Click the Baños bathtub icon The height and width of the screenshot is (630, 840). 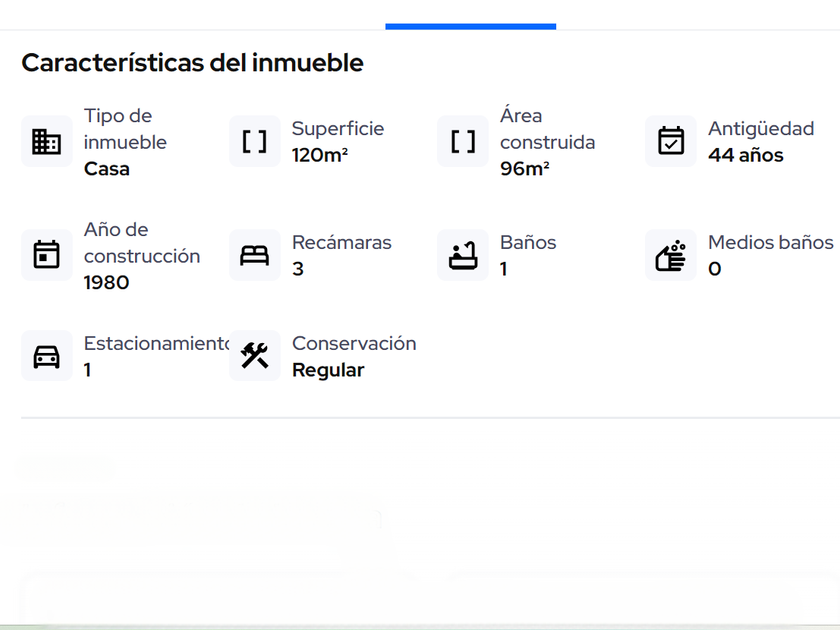coord(463,255)
